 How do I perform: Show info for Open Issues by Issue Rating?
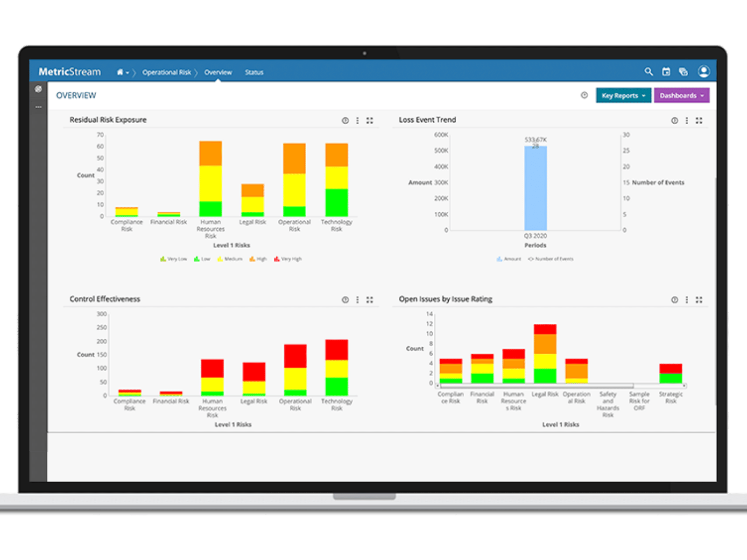tap(675, 300)
